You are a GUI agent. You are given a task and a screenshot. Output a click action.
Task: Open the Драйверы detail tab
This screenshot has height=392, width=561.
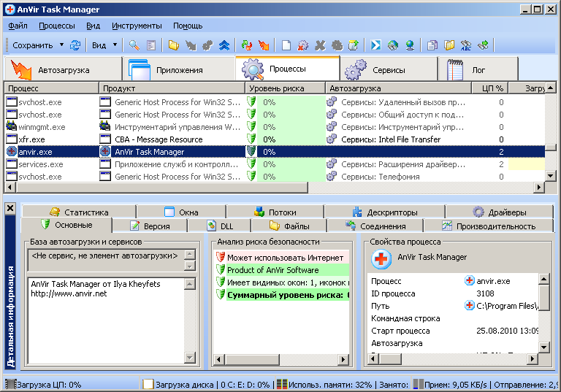click(500, 212)
